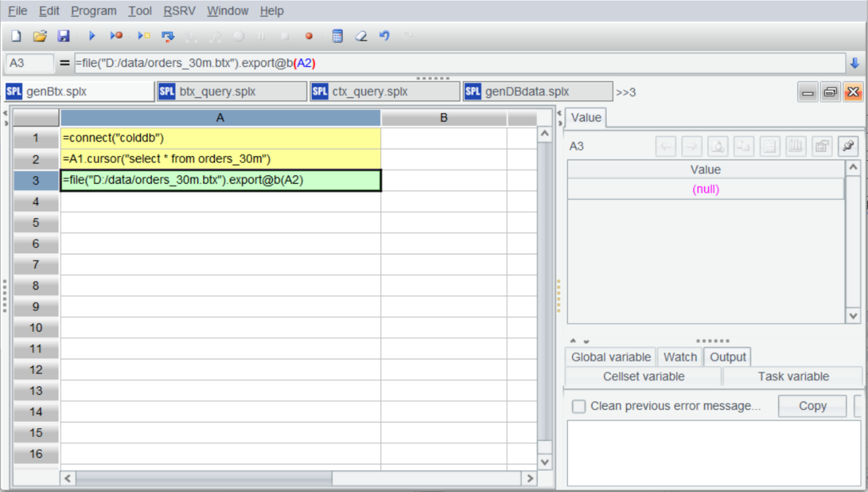The width and height of the screenshot is (868, 492).
Task: Undo last action with blue arrow
Action: pyautogui.click(x=384, y=36)
